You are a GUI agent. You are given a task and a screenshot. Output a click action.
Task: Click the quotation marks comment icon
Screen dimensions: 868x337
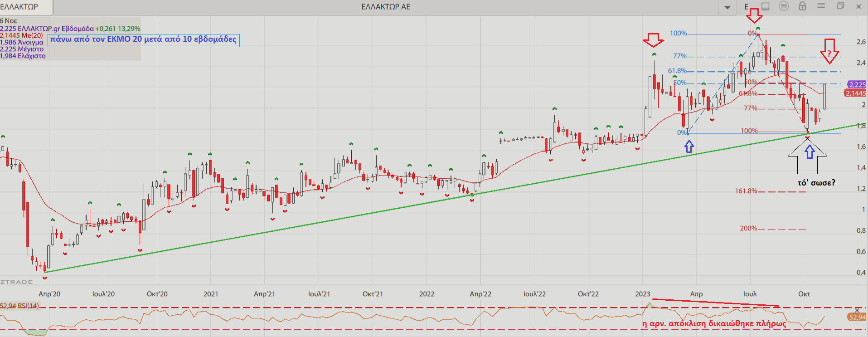pos(784,6)
